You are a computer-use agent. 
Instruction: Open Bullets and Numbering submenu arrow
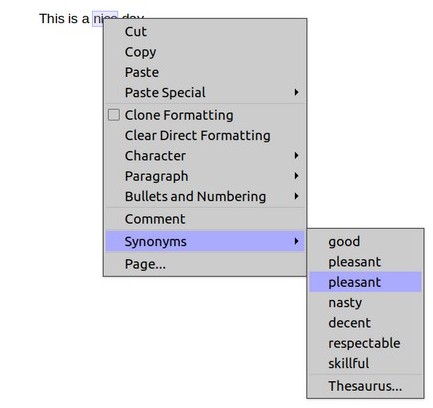tap(296, 196)
